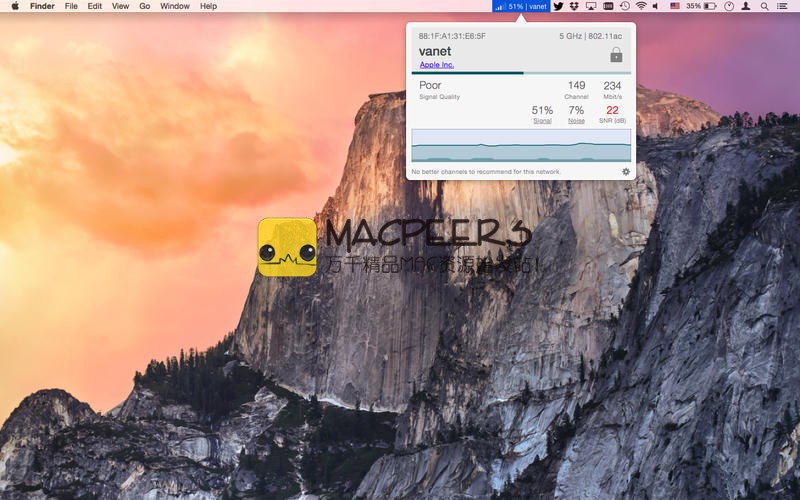The image size is (800, 500).
Task: Click the vanet network name
Action: click(x=435, y=52)
